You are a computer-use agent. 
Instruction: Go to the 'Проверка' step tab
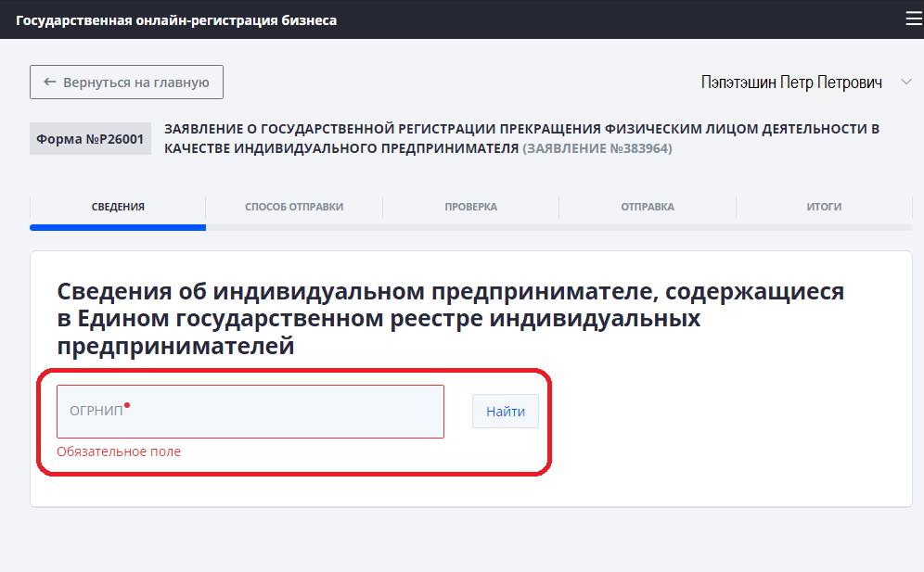point(470,207)
